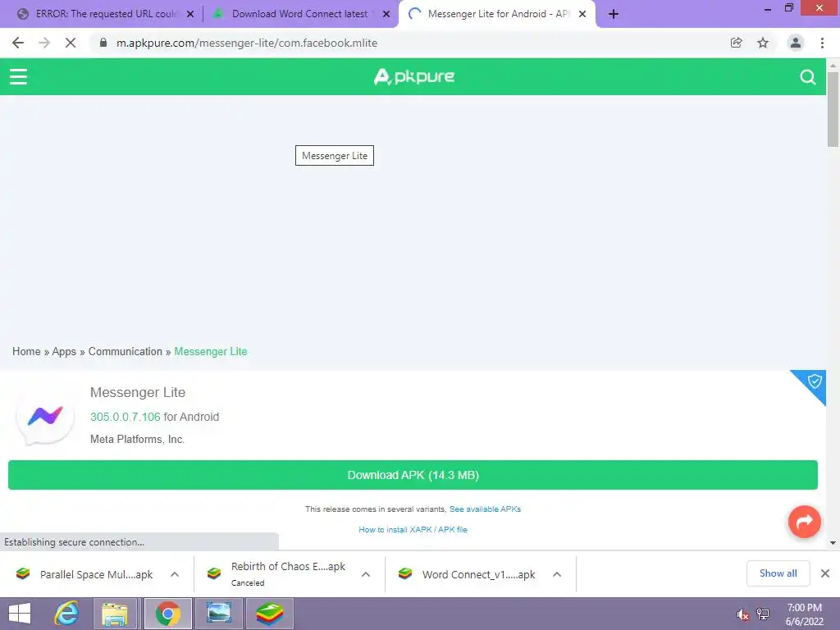Open BlueStacks from the taskbar
The image size is (840, 630).
pos(269,614)
